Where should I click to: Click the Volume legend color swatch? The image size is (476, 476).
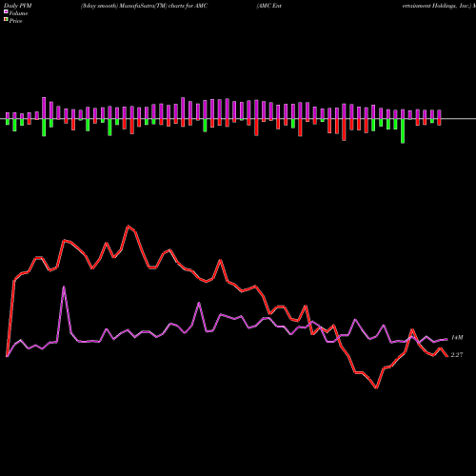pyautogui.click(x=6, y=12)
